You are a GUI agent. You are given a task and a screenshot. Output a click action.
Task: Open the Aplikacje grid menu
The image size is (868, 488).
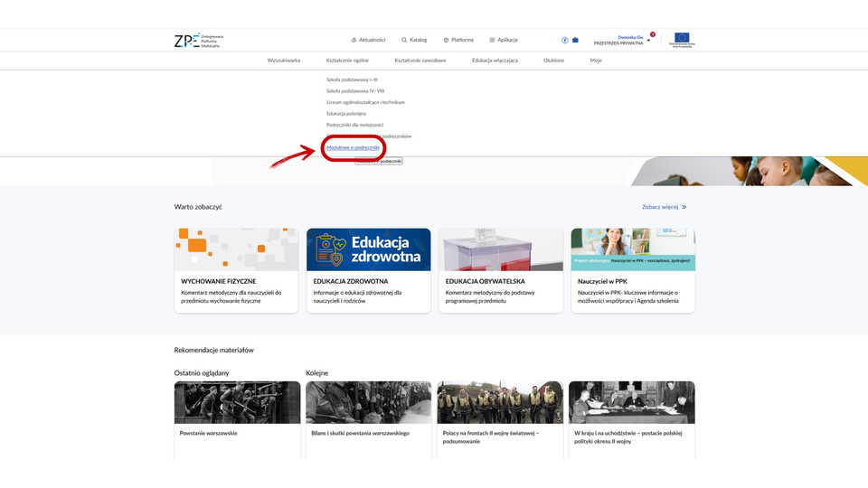click(x=504, y=40)
